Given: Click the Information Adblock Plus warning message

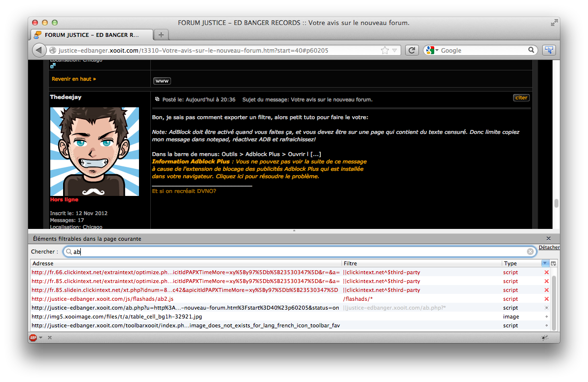Looking at the screenshot, I should tap(259, 169).
